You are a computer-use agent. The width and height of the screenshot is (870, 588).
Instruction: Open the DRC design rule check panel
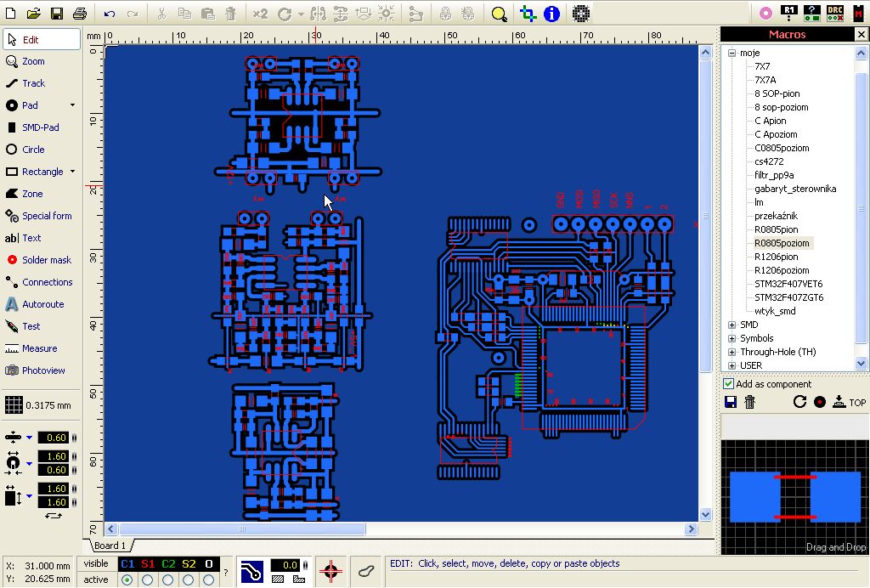(x=834, y=13)
